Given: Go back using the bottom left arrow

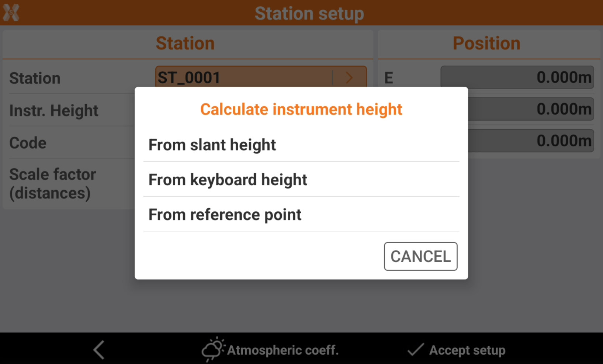Looking at the screenshot, I should pyautogui.click(x=99, y=349).
